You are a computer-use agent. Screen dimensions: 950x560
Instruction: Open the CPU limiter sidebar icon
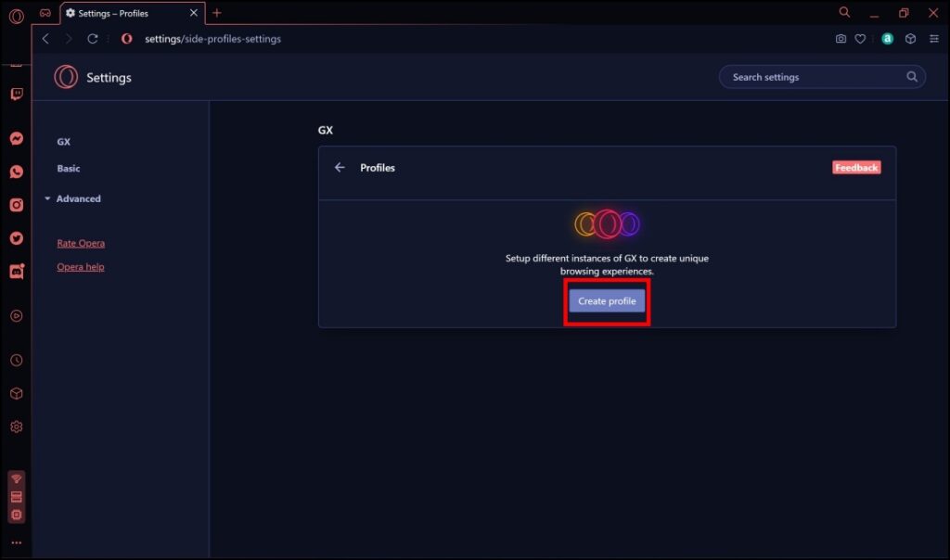click(17, 515)
